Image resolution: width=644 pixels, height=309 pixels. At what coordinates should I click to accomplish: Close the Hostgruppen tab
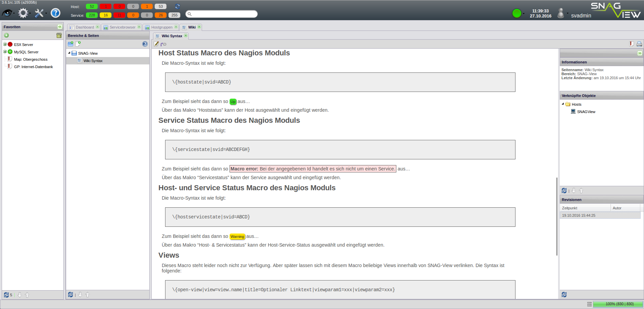pyautogui.click(x=176, y=27)
